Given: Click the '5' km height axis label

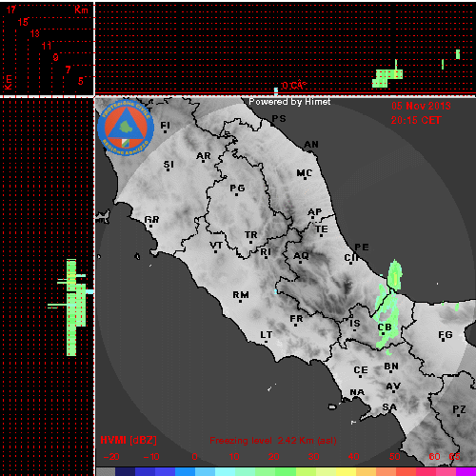Looking at the screenshot, I should 81,81.
